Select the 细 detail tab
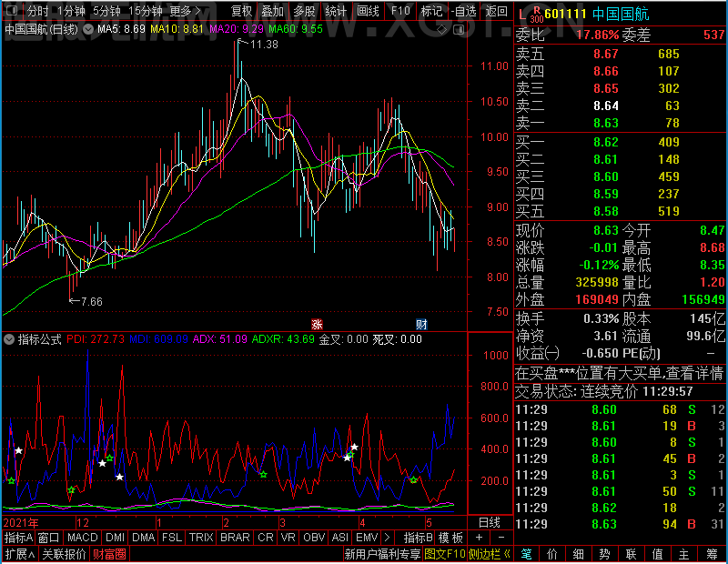This screenshot has width=728, height=564. pyautogui.click(x=578, y=554)
